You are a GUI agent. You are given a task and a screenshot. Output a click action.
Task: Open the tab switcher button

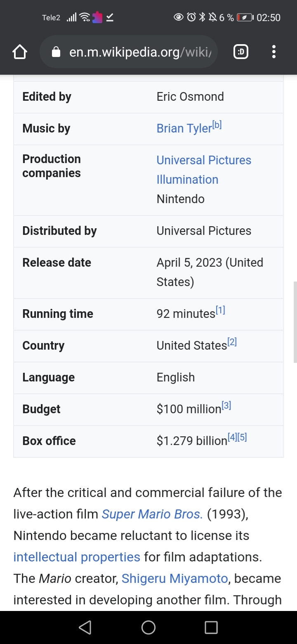tap(241, 52)
